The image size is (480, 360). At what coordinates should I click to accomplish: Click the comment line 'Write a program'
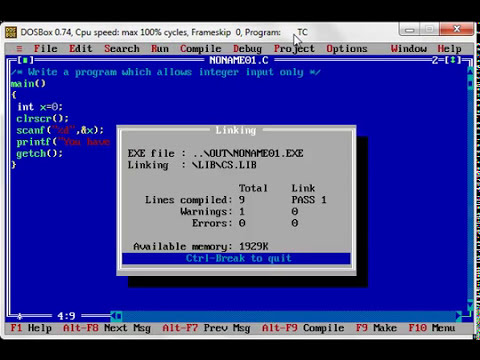(165, 72)
